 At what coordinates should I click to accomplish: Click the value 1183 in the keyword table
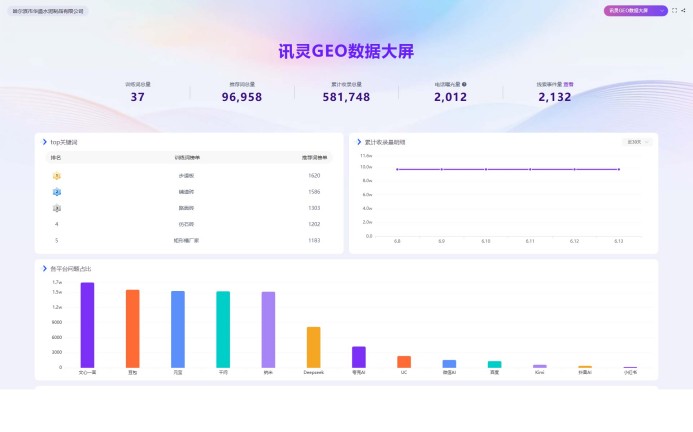click(x=314, y=241)
